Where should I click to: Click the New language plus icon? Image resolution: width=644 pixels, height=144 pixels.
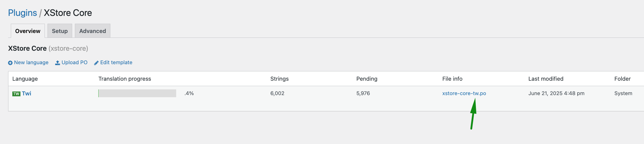10,63
